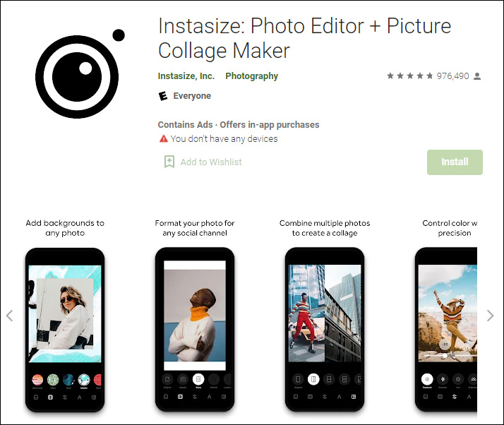
Task: Show previous screenshots with left chevron
Action: [x=10, y=316]
